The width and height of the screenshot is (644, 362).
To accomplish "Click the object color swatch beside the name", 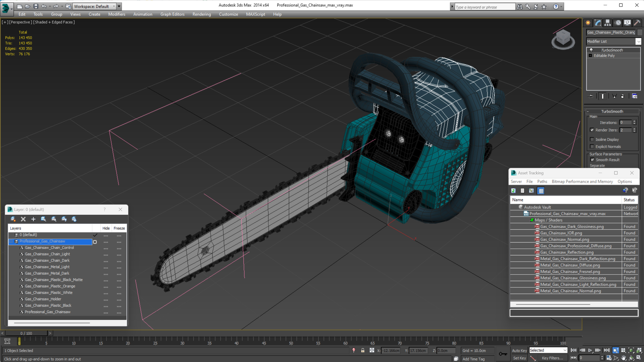I will tap(639, 32).
